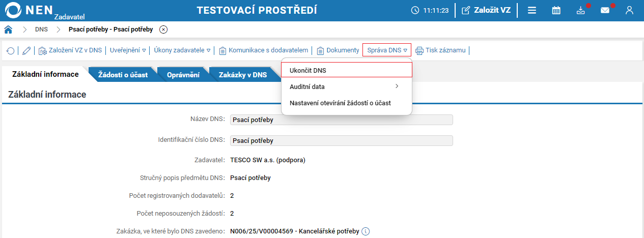
Task: Click the Název DNS input field
Action: 341,120
